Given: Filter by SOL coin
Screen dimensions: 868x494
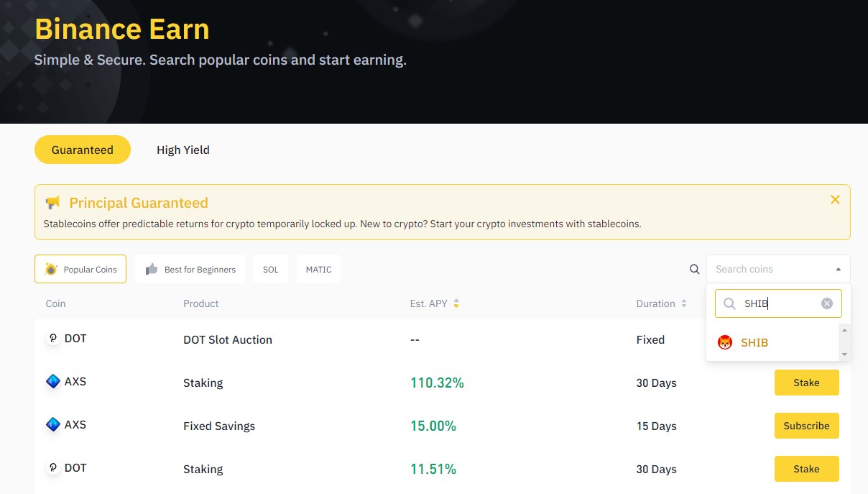Looking at the screenshot, I should point(271,269).
